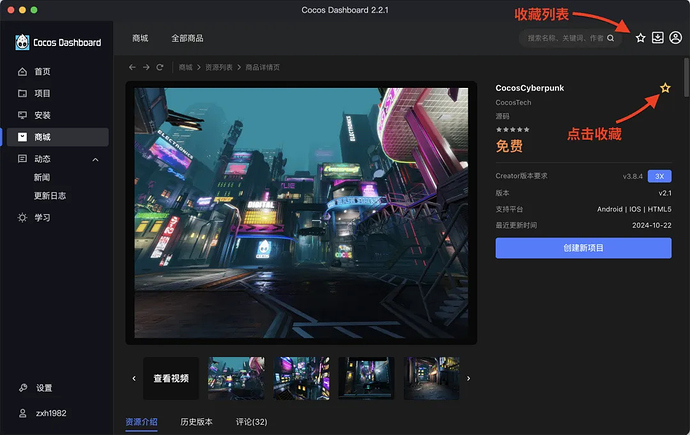Open the user account profile icon
Viewport: 690px width, 435px height.
675,38
